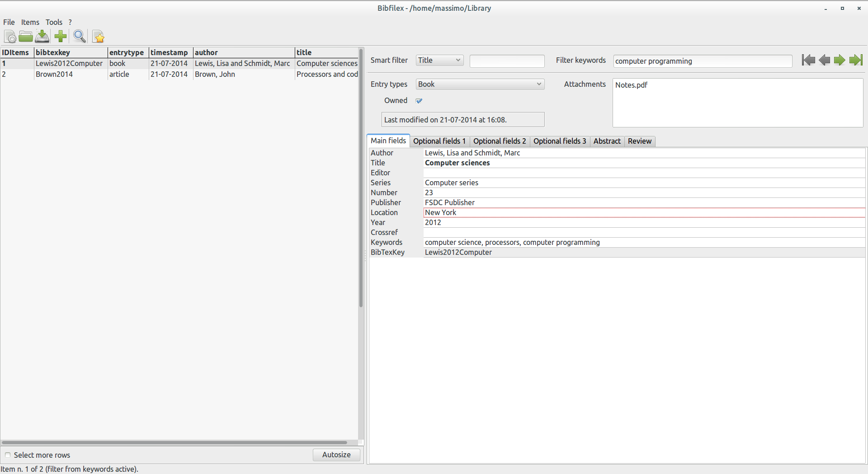
Task: Switch to the Optional fields 3 tab
Action: click(560, 141)
